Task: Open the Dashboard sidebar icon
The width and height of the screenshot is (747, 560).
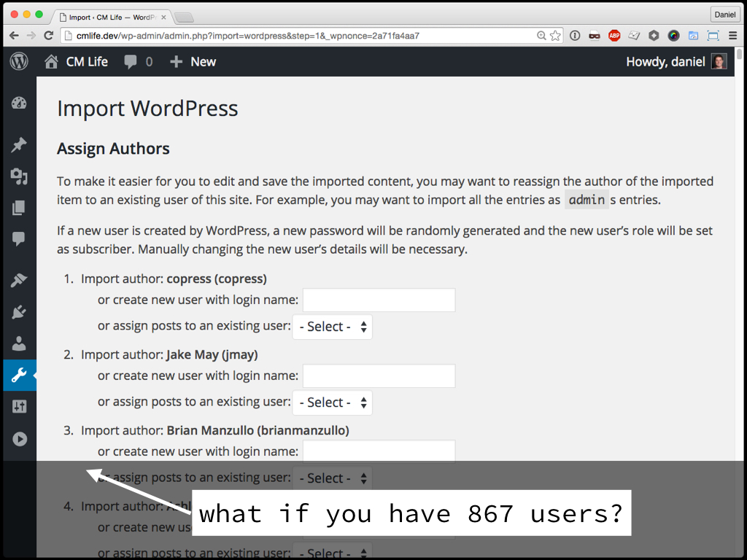Action: pyautogui.click(x=19, y=104)
